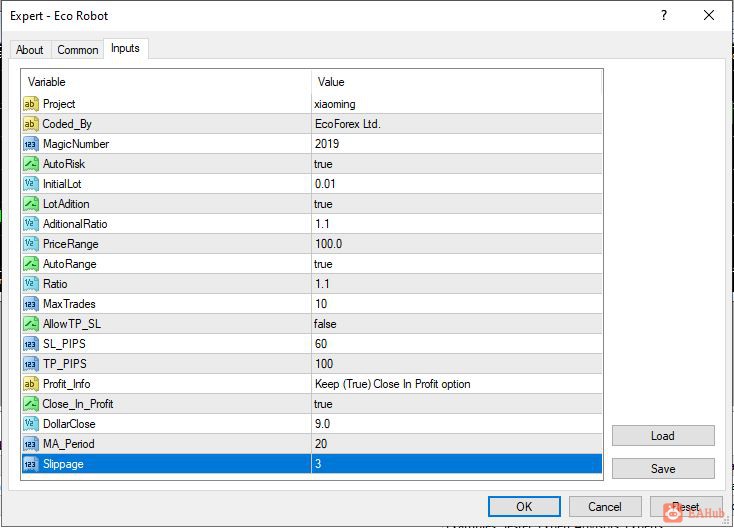The height and width of the screenshot is (528, 734).
Task: Close the Expert Eco Robot dialog
Action: point(709,15)
